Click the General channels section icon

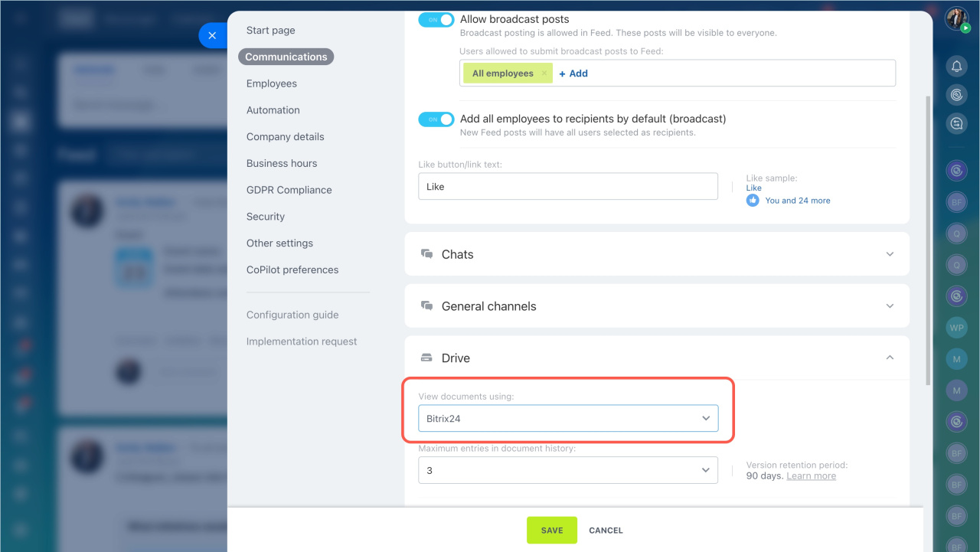pyautogui.click(x=426, y=306)
